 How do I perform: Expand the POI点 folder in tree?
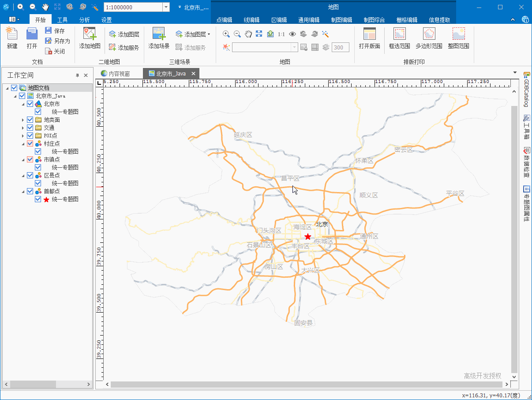tap(23, 136)
